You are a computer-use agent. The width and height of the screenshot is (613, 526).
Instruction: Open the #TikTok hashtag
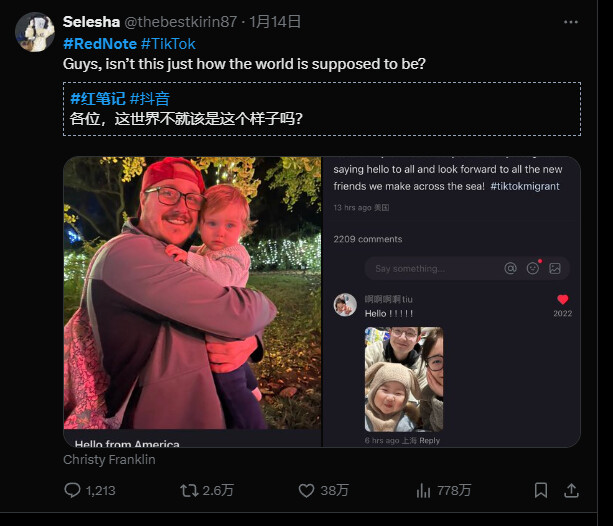click(x=168, y=43)
